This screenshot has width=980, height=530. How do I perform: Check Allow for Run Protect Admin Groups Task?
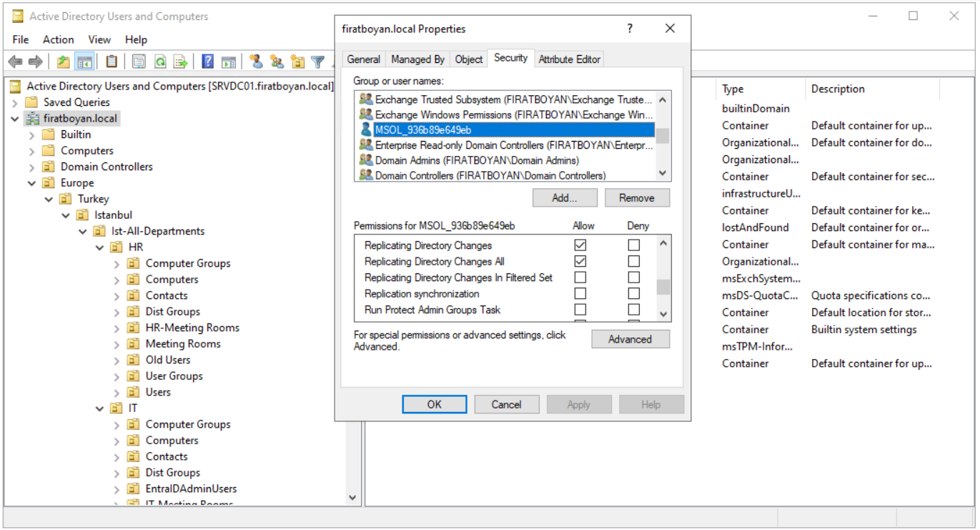(x=580, y=310)
